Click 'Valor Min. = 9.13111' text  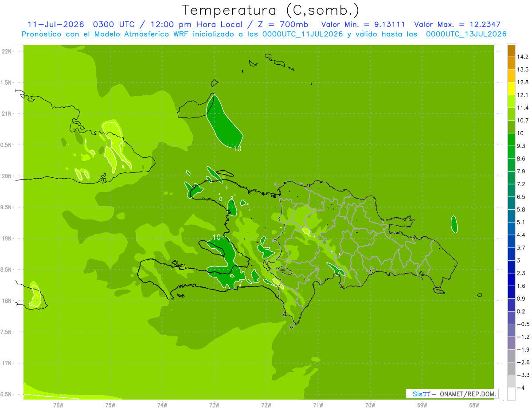[x=363, y=24]
